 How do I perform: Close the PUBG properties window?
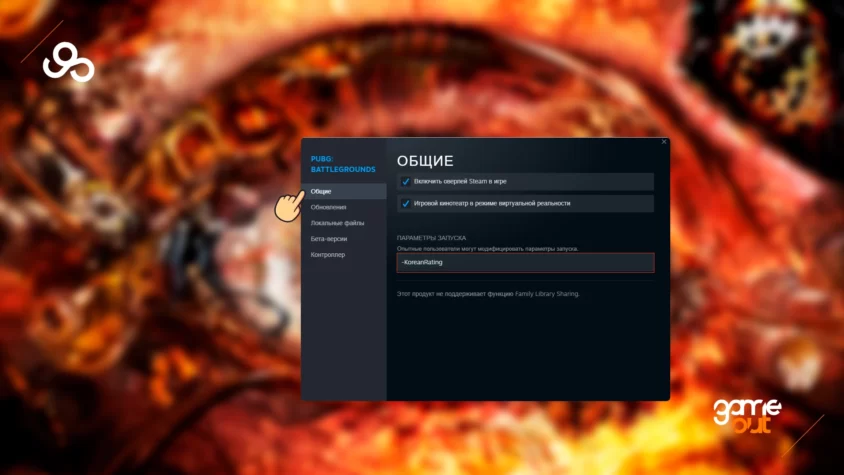point(664,142)
